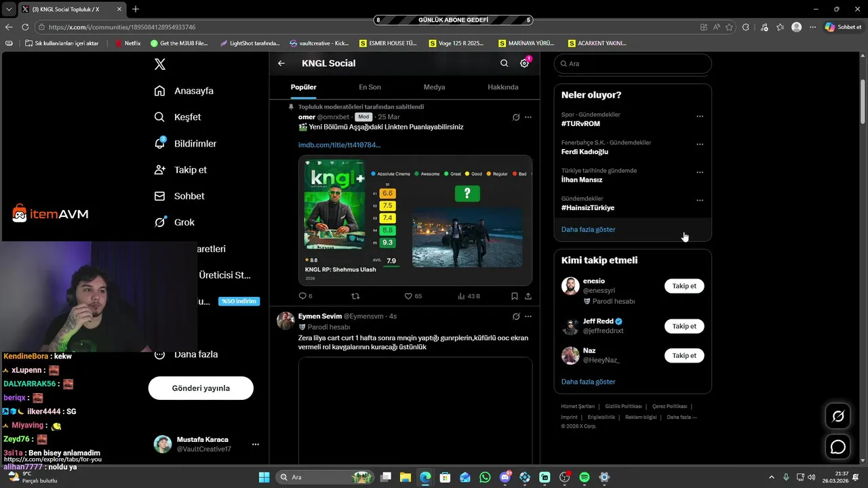The image size is (868, 488).
Task: Open the Takip et sidebar item
Action: (x=180, y=170)
